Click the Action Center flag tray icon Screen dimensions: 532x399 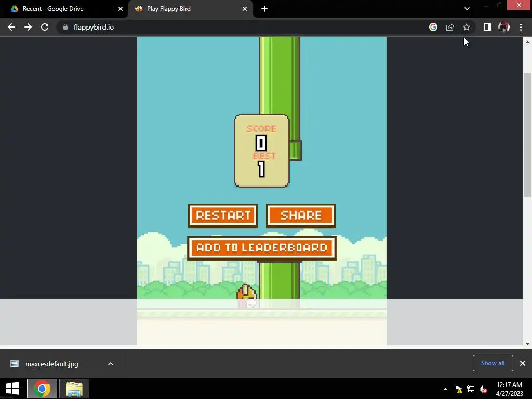coord(458,389)
